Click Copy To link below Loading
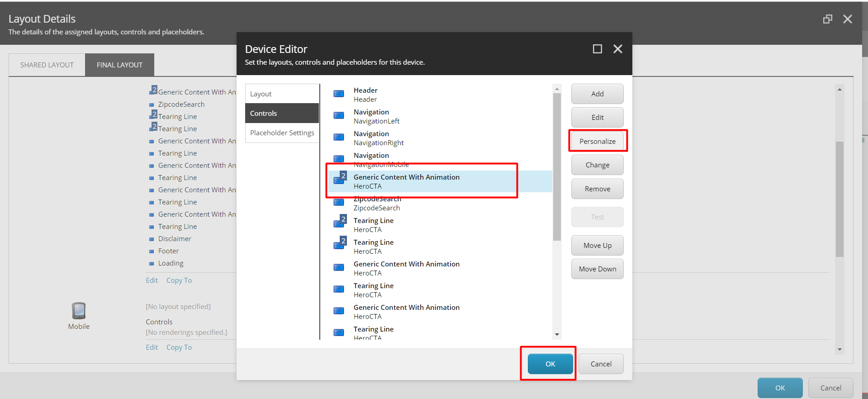Viewport: 868px width, 399px height. [179, 280]
